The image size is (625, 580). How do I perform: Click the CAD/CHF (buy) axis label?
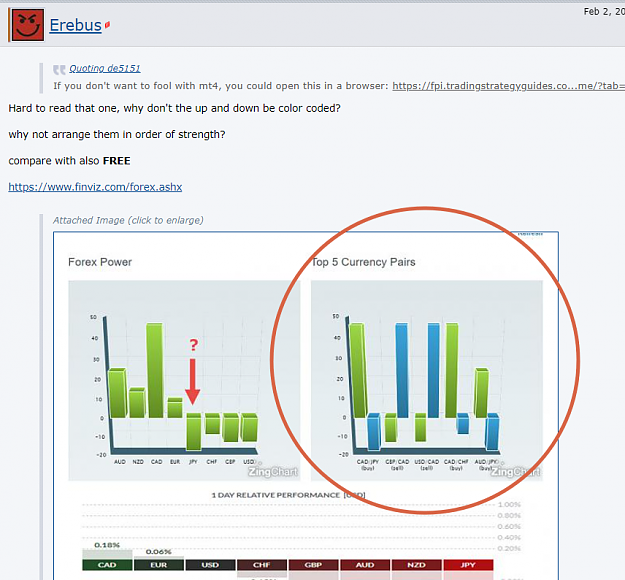(456, 464)
